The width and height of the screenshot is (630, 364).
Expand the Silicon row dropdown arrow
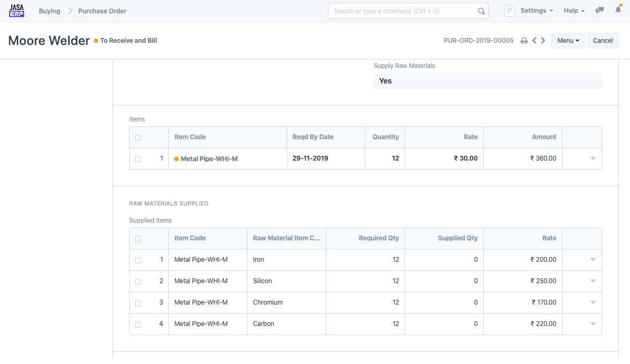[592, 281]
